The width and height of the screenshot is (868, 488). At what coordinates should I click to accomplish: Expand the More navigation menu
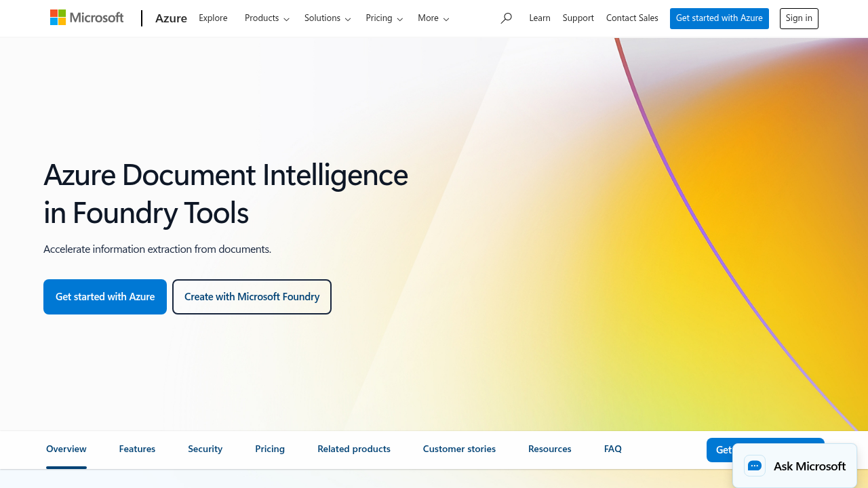(x=433, y=18)
